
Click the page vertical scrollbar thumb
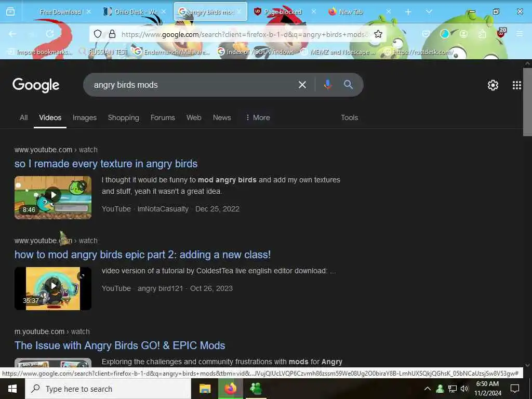tap(527, 102)
